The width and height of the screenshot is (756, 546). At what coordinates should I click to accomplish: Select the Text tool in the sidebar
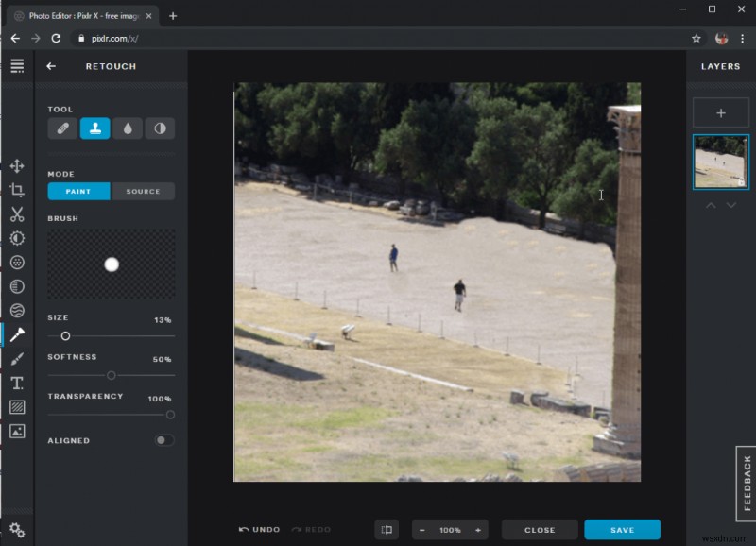[x=15, y=383]
